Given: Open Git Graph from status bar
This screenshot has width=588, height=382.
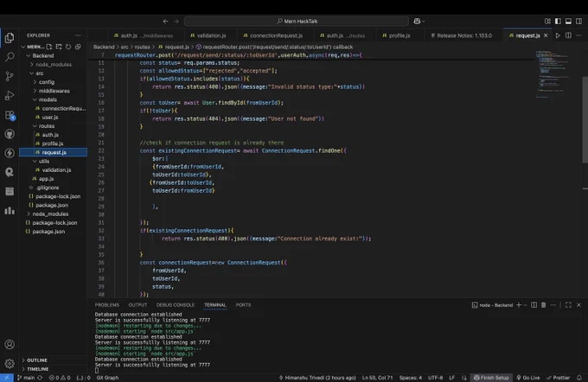Looking at the screenshot, I should click(107, 378).
